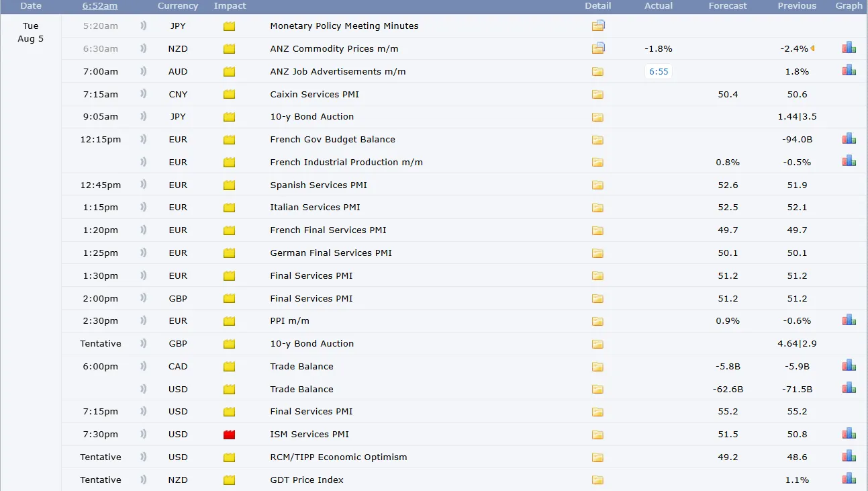The width and height of the screenshot is (868, 491).
Task: Open graph for RCM/TIPP Economic Optimism
Action: point(849,456)
